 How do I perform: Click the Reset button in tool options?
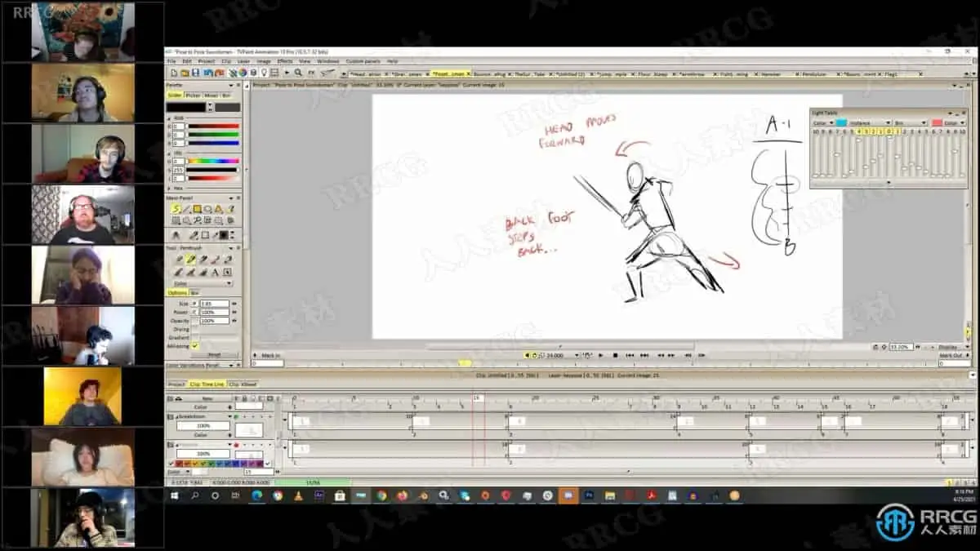click(214, 355)
